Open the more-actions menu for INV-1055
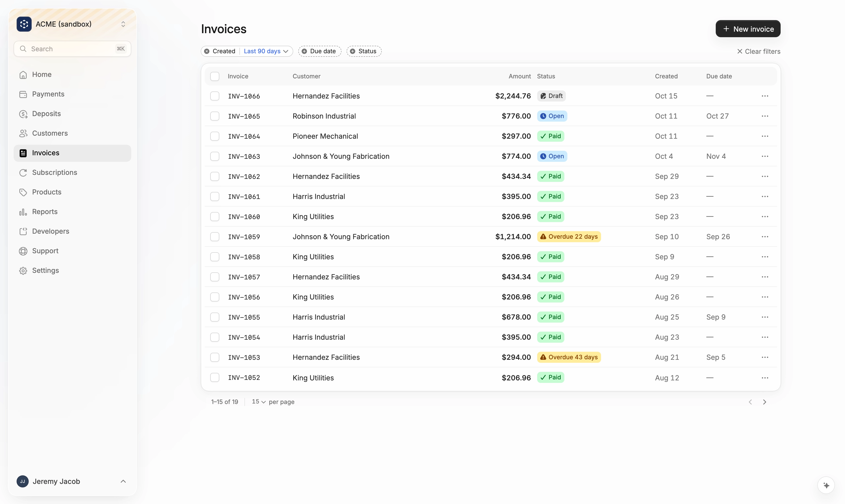Viewport: 845px width, 504px height. (x=765, y=317)
